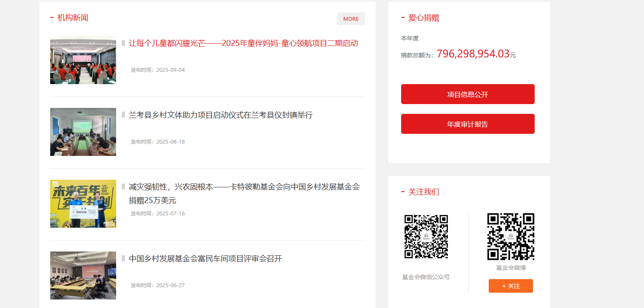Click the 机构新闻 section heading
Image resolution: width=644 pixels, height=308 pixels.
pyautogui.click(x=73, y=18)
